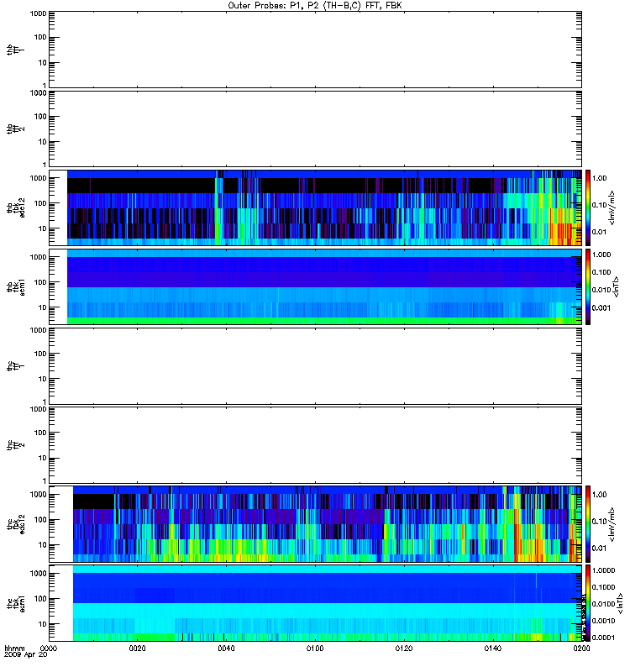Click the "0020" time tick label
This screenshot has width=630, height=672.
pos(137,648)
